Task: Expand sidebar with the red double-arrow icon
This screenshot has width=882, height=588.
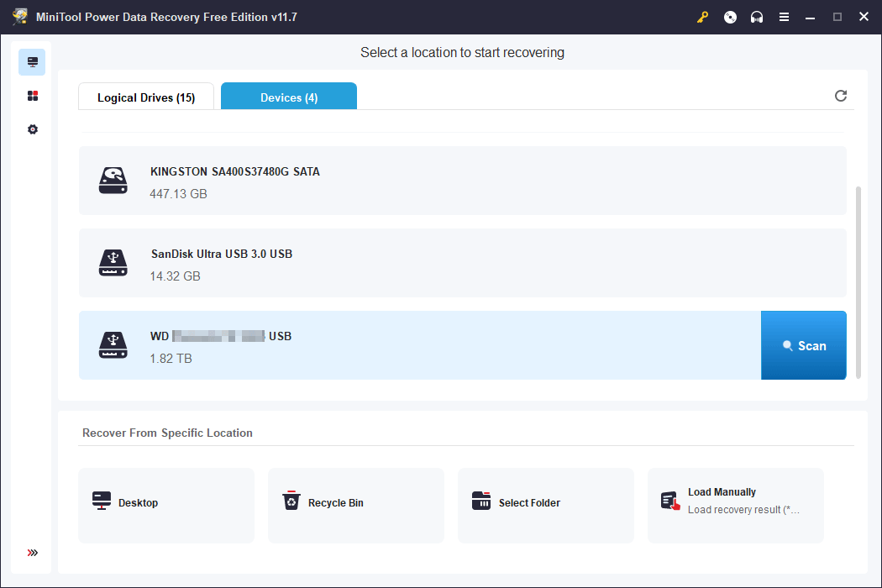Action: point(33,553)
